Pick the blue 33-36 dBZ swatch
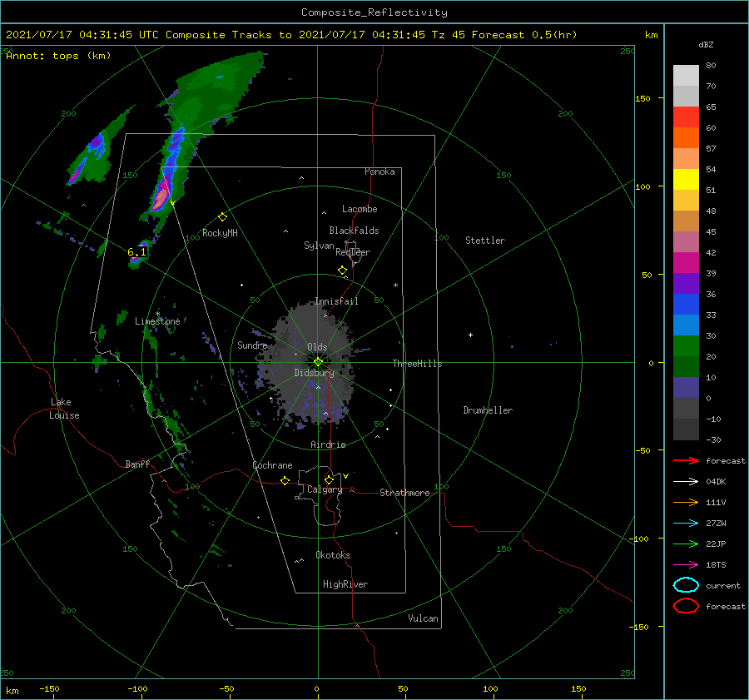The height and width of the screenshot is (700, 749). tap(686, 305)
